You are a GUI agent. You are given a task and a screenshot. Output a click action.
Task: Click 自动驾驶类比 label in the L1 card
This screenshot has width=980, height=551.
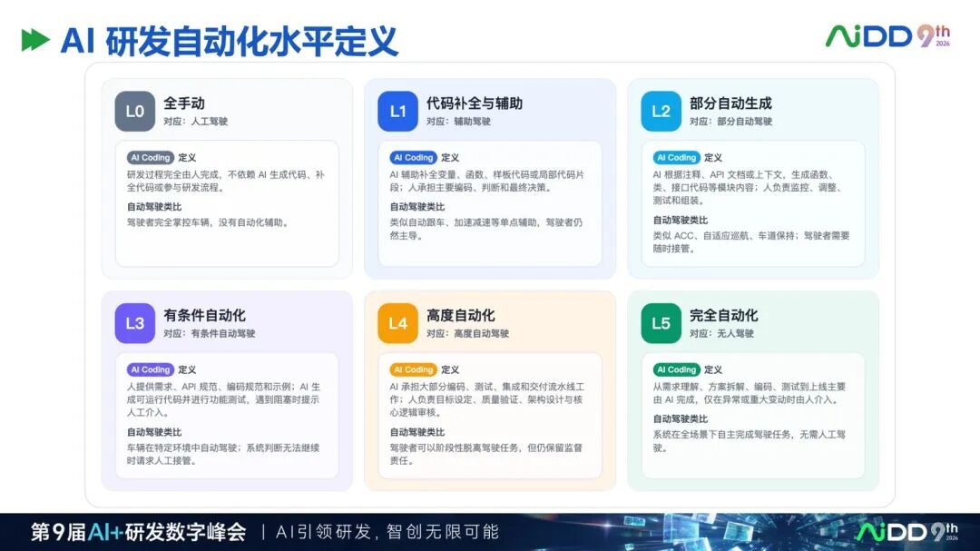416,207
